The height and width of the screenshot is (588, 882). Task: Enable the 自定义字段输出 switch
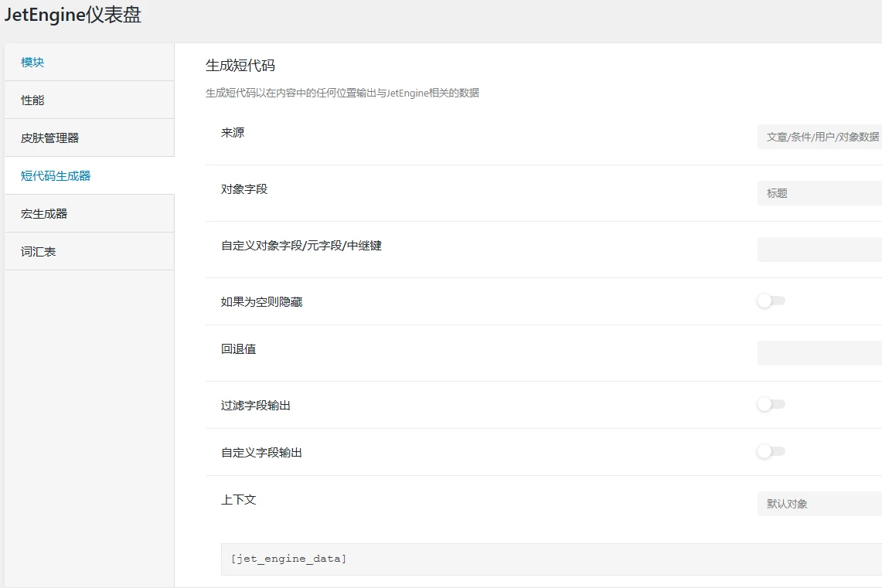point(771,451)
